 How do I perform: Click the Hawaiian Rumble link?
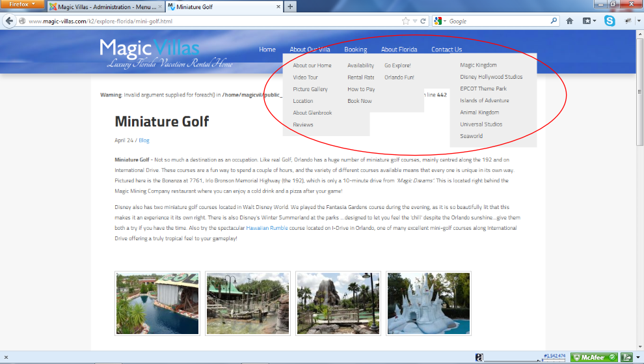coord(267,228)
